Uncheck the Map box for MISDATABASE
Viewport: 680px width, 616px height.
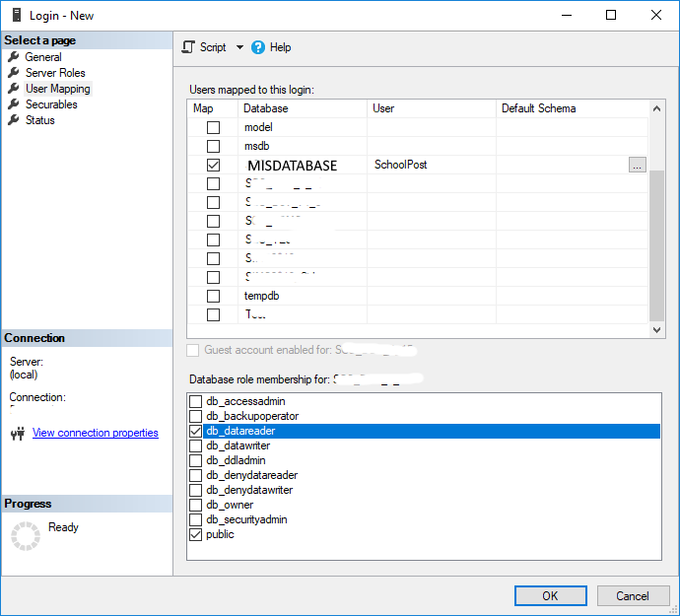coord(213,165)
